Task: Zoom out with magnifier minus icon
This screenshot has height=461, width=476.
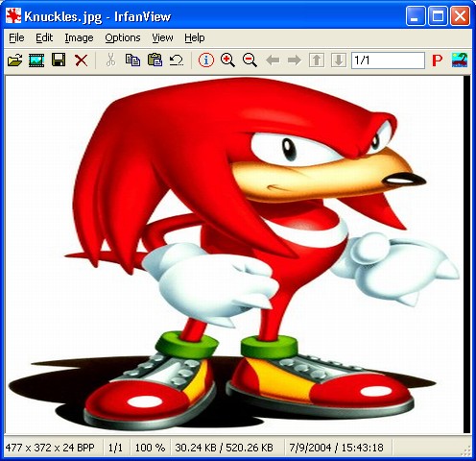Action: (250, 60)
